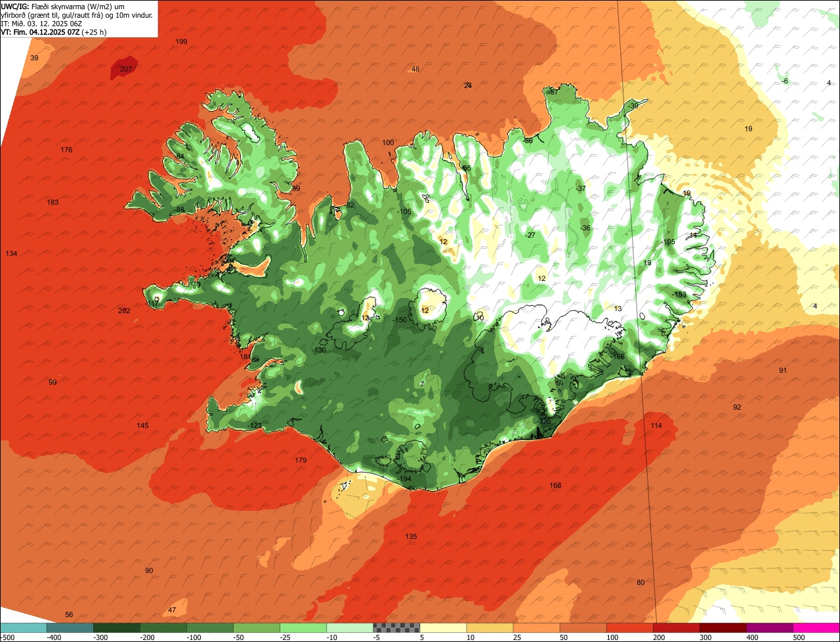
Task: Click the map value "56"
Action: pyautogui.click(x=69, y=614)
